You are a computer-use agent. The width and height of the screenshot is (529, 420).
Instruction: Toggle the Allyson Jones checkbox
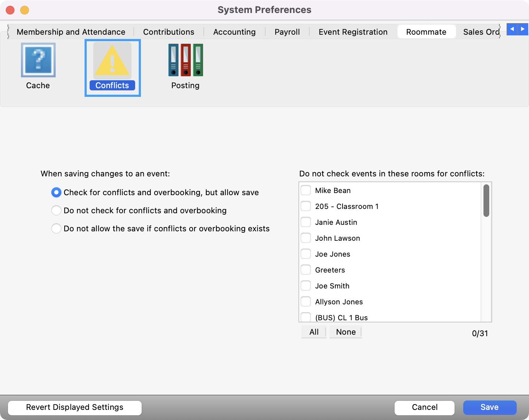pos(306,302)
